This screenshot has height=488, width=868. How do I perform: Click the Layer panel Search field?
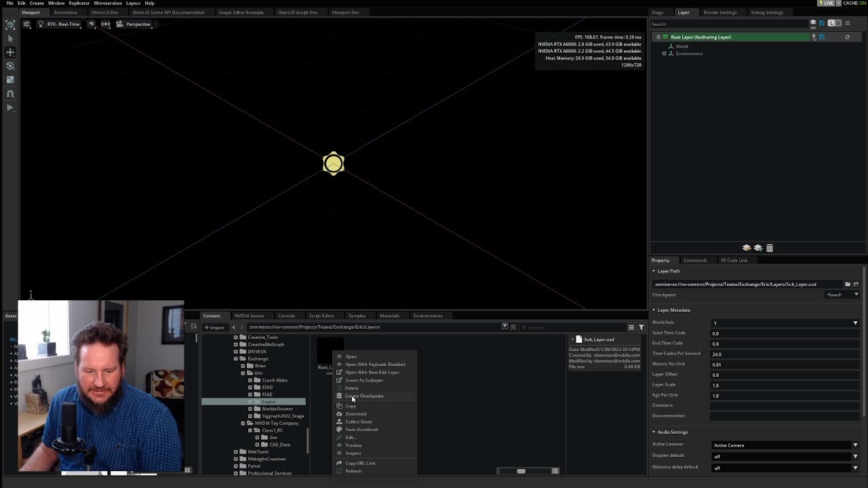(x=730, y=24)
